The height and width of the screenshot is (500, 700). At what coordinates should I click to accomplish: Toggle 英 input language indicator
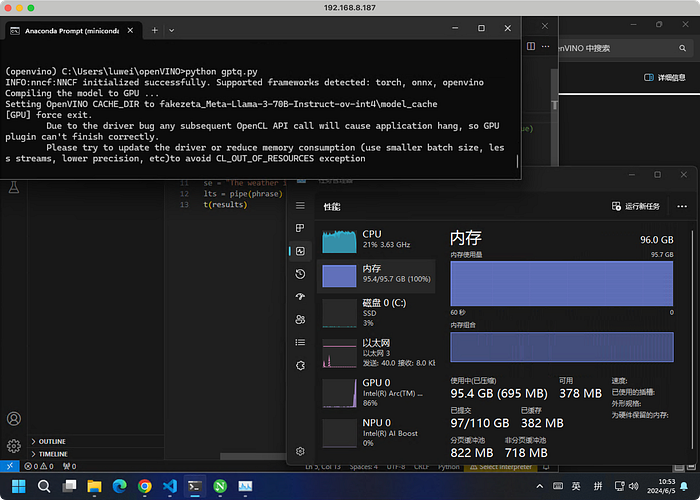pyautogui.click(x=576, y=486)
